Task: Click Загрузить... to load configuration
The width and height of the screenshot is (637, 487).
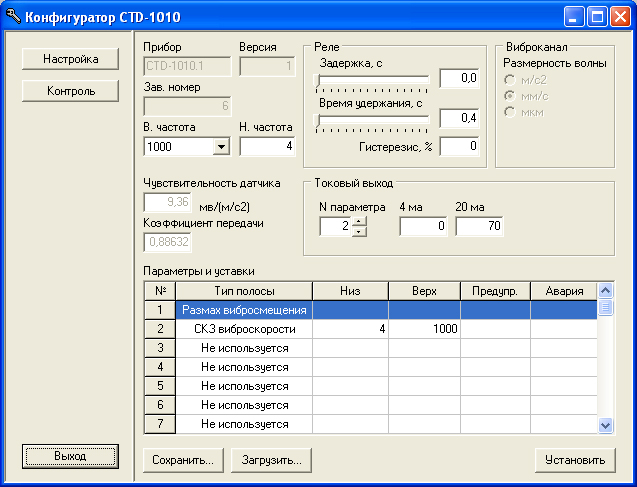Action: tap(272, 461)
